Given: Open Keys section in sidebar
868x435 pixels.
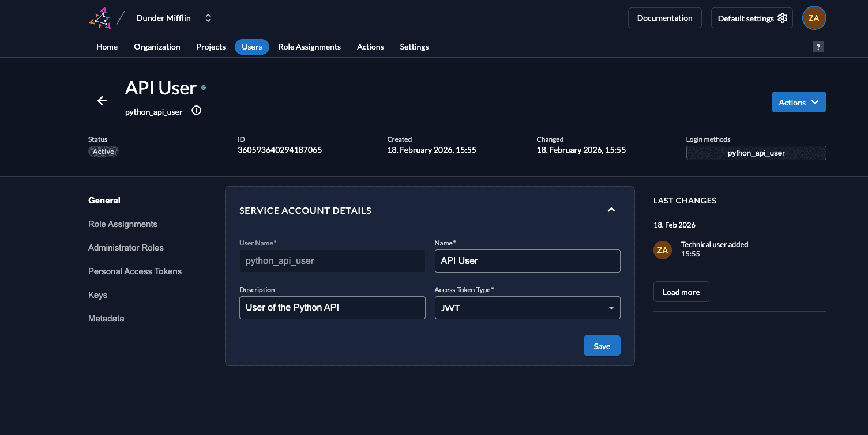Looking at the screenshot, I should pos(98,295).
